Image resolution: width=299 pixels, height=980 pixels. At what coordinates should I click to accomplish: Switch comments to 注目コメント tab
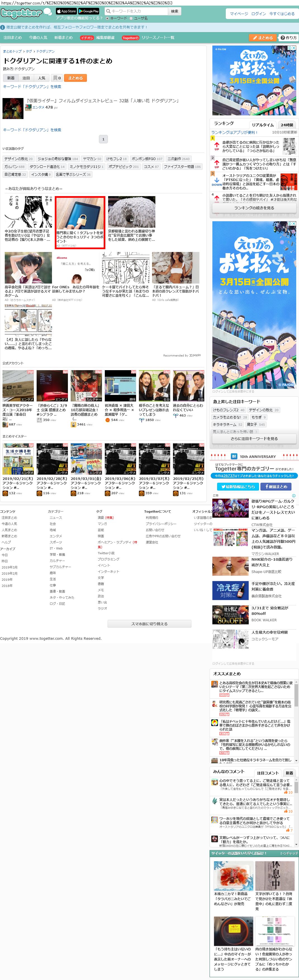(x=268, y=773)
